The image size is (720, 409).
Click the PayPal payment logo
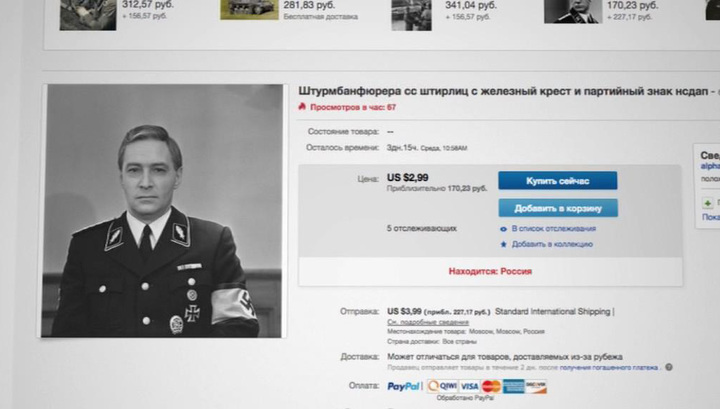pyautogui.click(x=403, y=386)
